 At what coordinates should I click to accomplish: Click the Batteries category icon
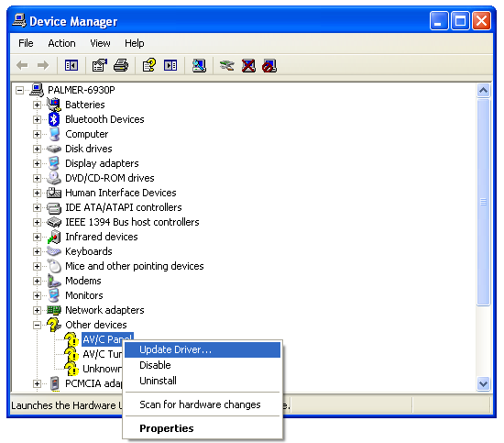point(54,105)
